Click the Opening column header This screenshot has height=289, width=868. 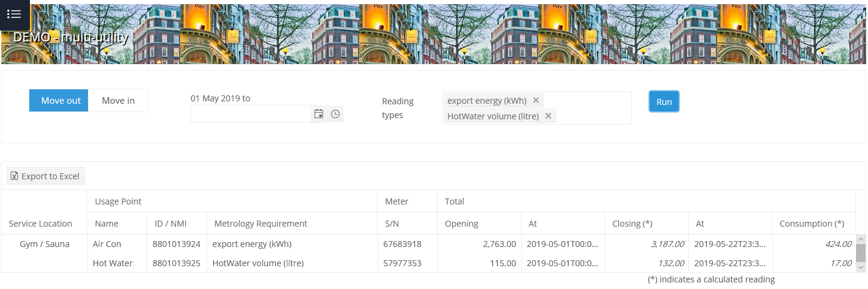[x=461, y=224]
